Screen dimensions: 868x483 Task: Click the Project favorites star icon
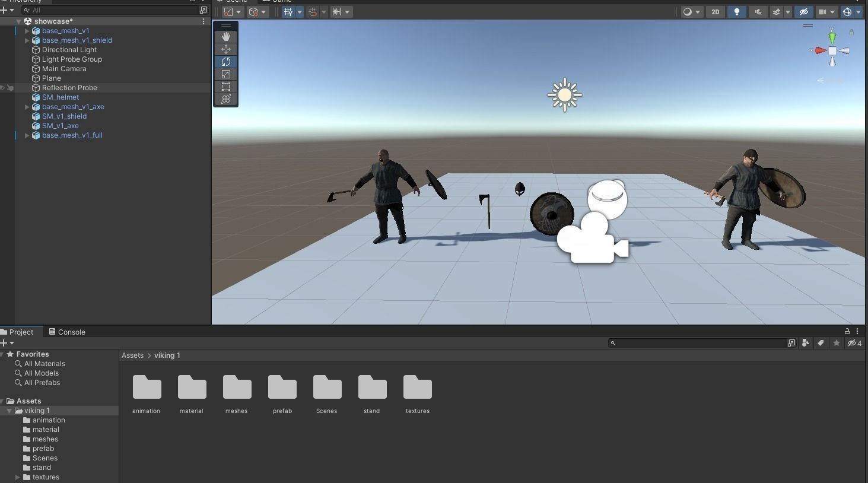(837, 343)
